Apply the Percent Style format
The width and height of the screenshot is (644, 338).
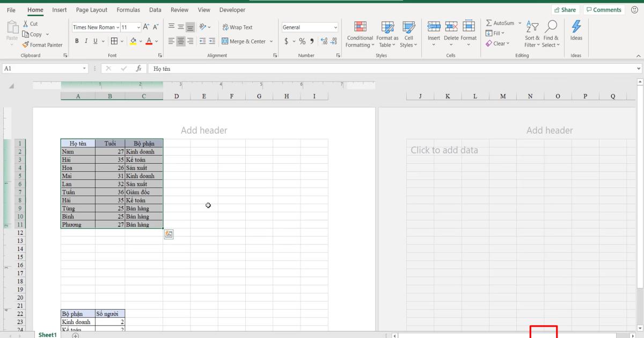(302, 40)
